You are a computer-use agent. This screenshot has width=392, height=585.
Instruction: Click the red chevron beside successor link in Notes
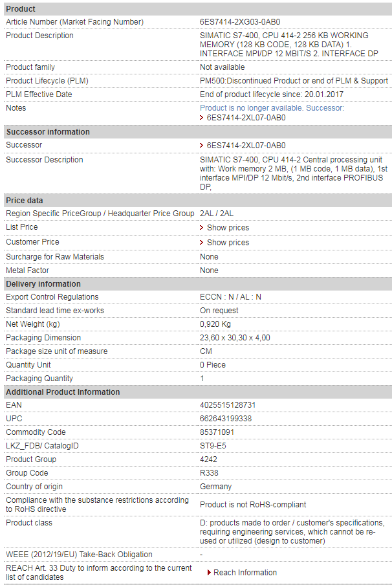coord(202,118)
